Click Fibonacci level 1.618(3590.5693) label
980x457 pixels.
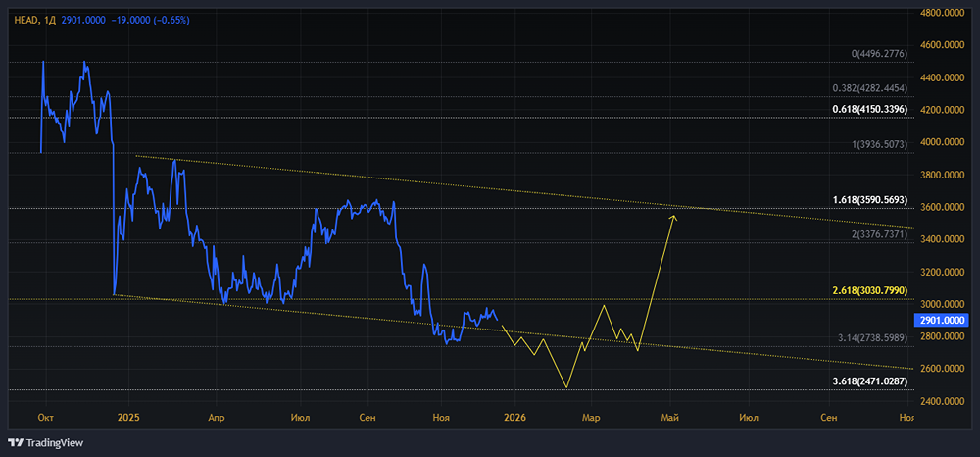(869, 200)
